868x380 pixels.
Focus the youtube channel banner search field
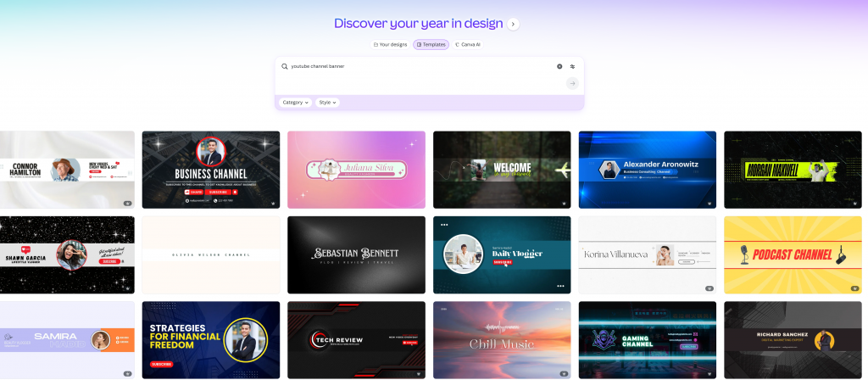[x=420, y=66]
